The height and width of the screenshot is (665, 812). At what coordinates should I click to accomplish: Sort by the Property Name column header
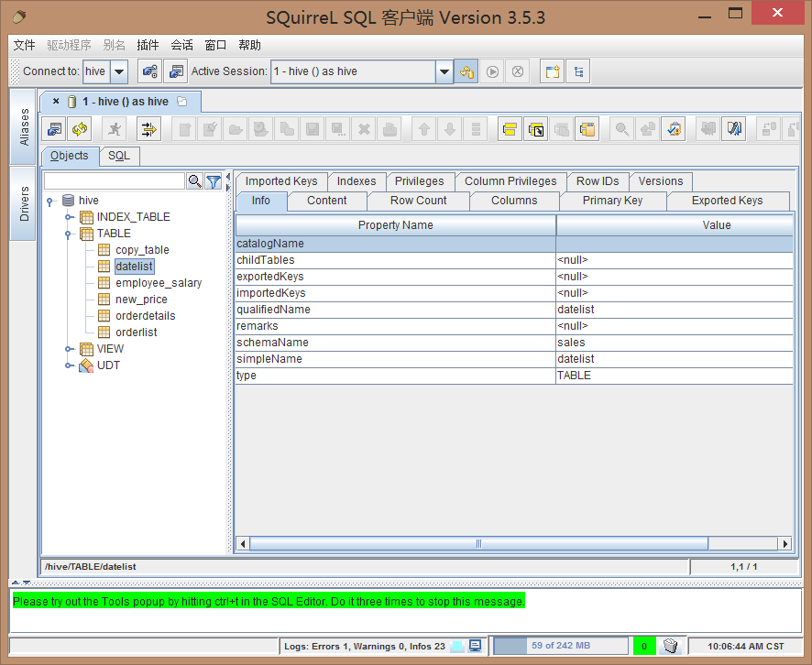point(396,225)
